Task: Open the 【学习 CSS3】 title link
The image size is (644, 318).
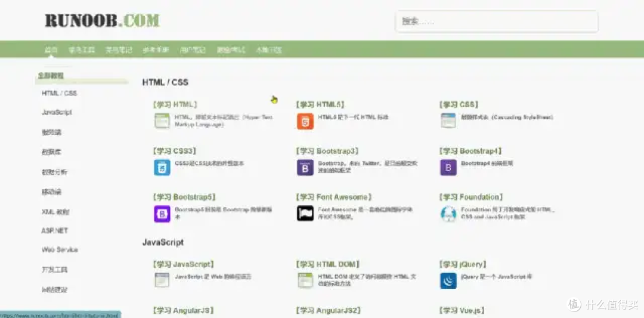Action: tap(175, 151)
